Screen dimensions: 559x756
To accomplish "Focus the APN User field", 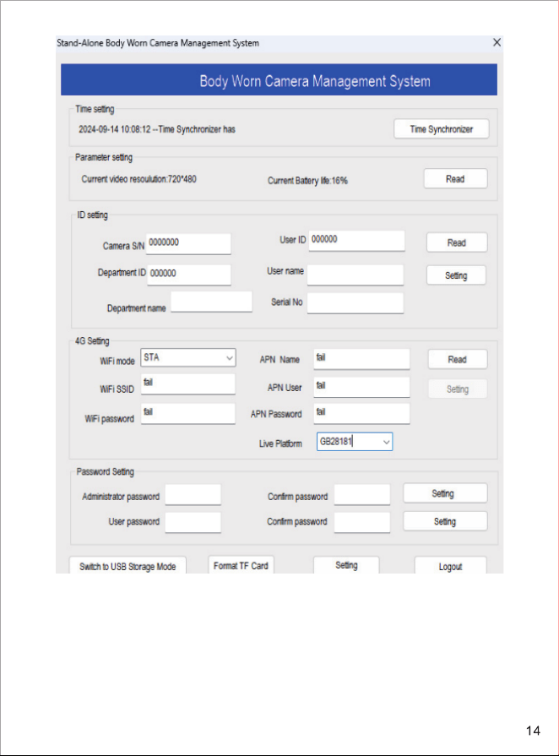I will [x=361, y=387].
